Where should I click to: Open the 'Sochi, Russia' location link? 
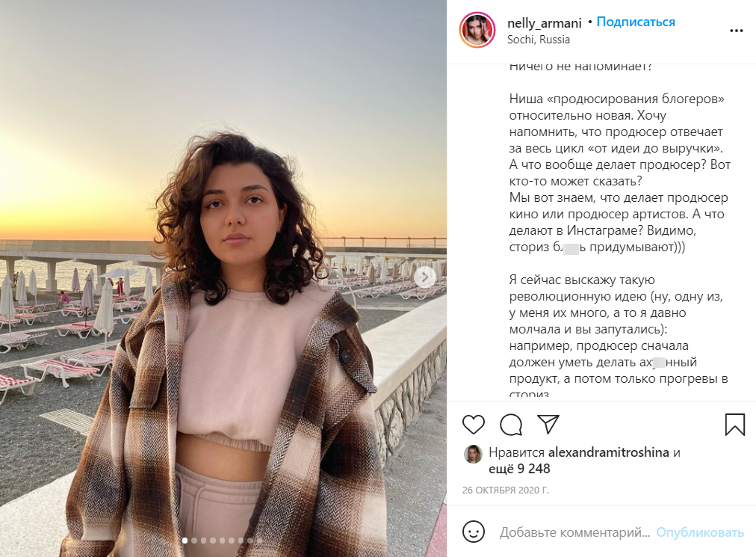(x=539, y=40)
